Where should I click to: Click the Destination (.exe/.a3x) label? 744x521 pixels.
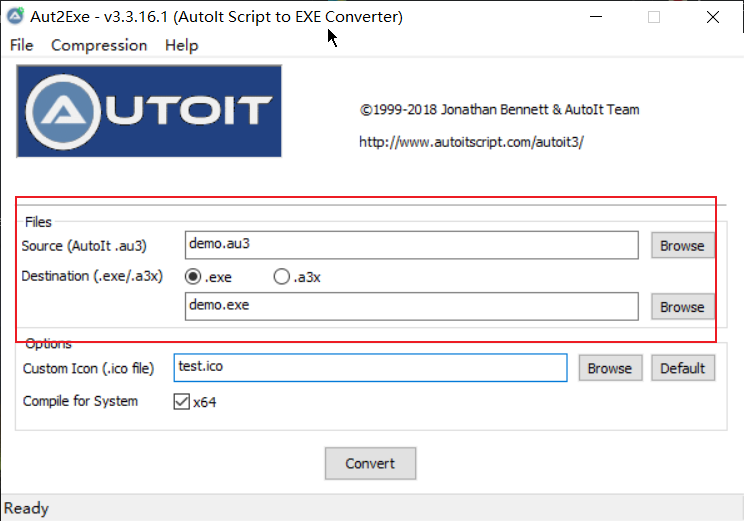pyautogui.click(x=92, y=276)
